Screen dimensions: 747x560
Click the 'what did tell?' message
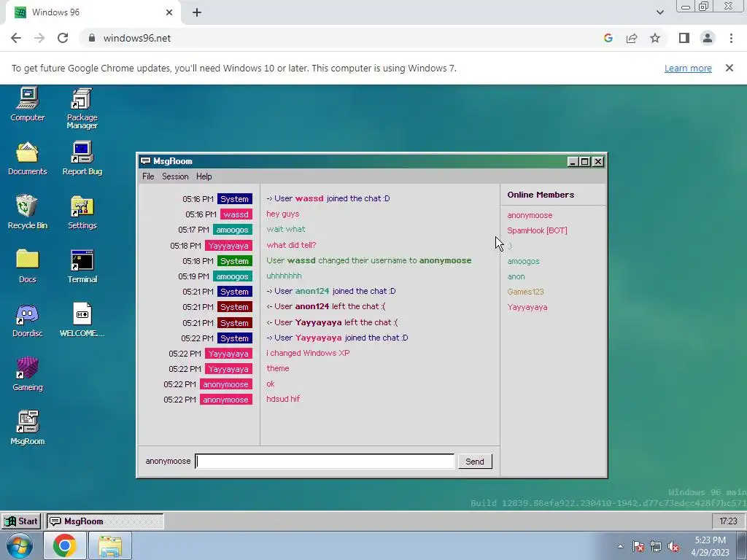(x=291, y=245)
